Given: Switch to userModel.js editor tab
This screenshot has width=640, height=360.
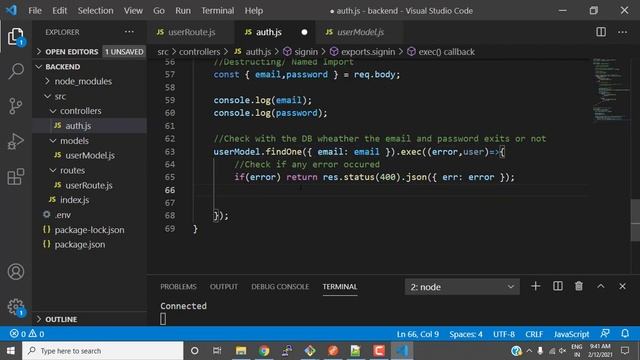Looking at the screenshot, I should click(360, 32).
